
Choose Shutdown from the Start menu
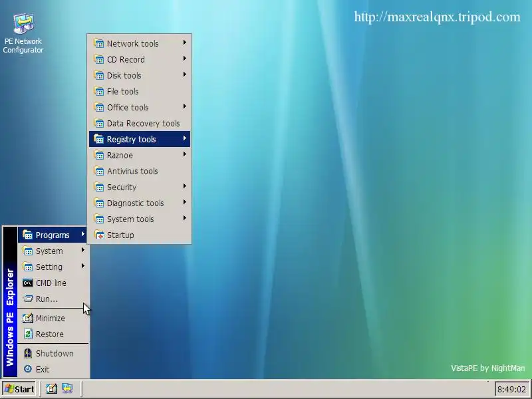tap(53, 353)
